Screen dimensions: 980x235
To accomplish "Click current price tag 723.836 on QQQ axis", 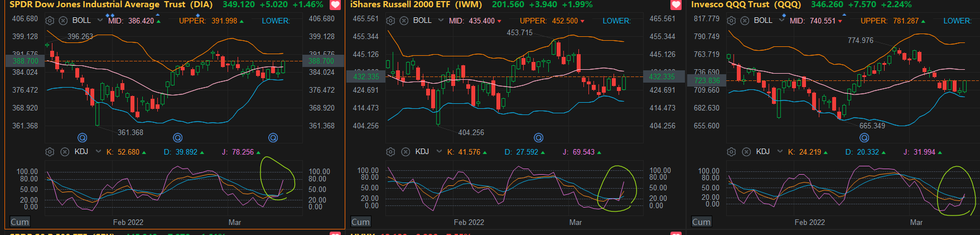I will point(707,80).
